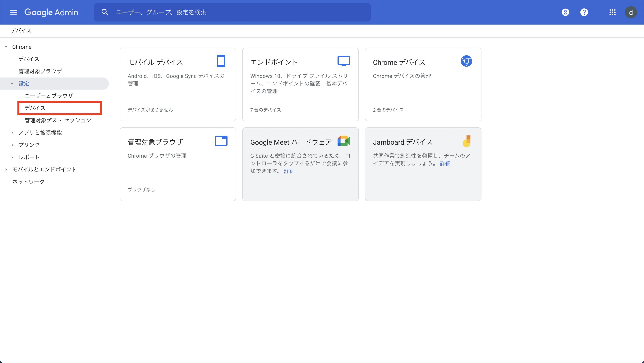
Task: Select プリンタ in the sidebar
Action: 29,145
